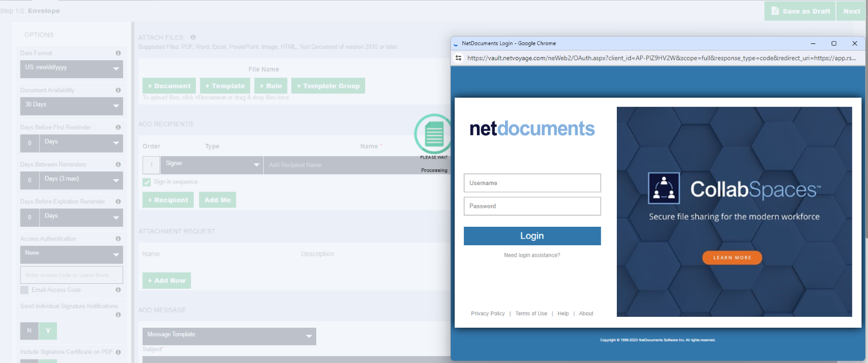Viewport: 868px width, 363px height.
Task: Click the Save as Draft button
Action: pyautogui.click(x=800, y=11)
